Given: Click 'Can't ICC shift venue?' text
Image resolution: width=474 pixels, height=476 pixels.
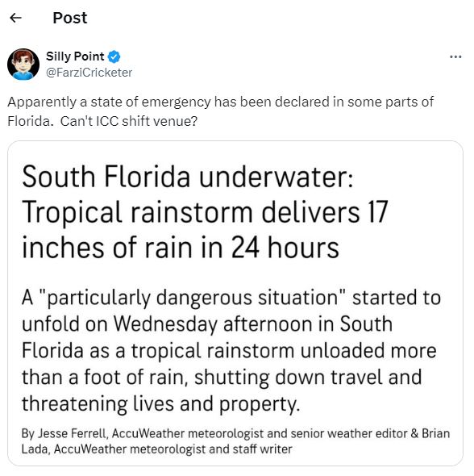Looking at the screenshot, I should [x=129, y=121].
